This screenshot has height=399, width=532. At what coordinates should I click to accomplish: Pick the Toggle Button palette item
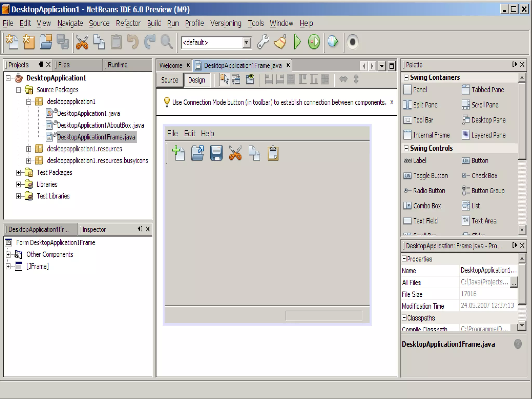[430, 176]
